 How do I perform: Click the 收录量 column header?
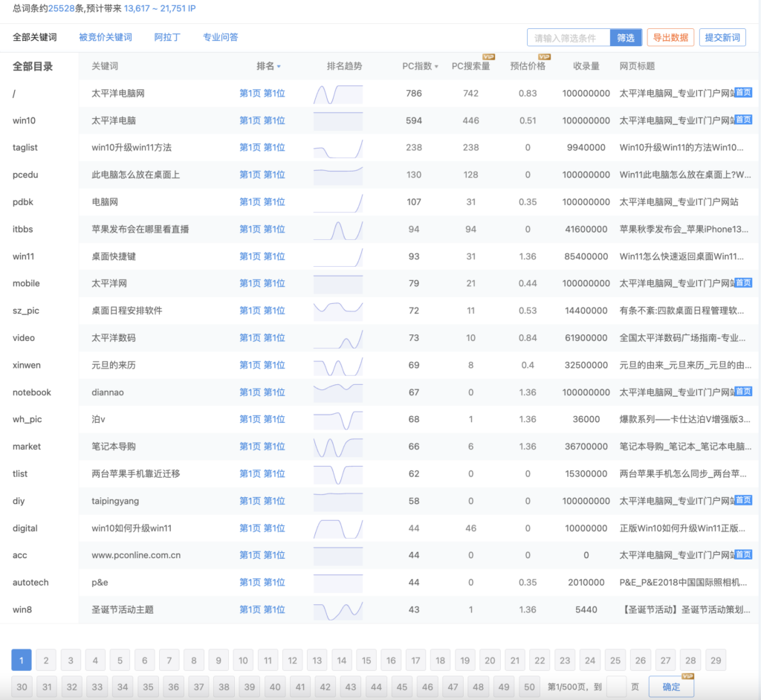coord(586,66)
